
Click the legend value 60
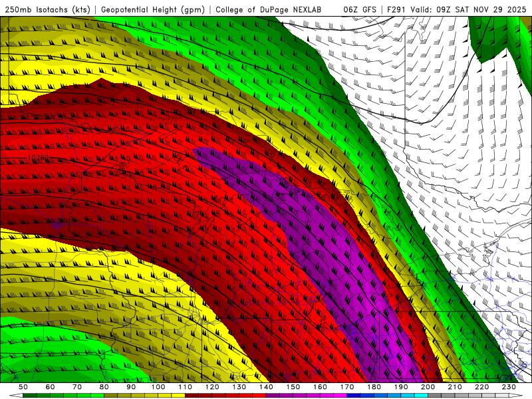point(51,387)
